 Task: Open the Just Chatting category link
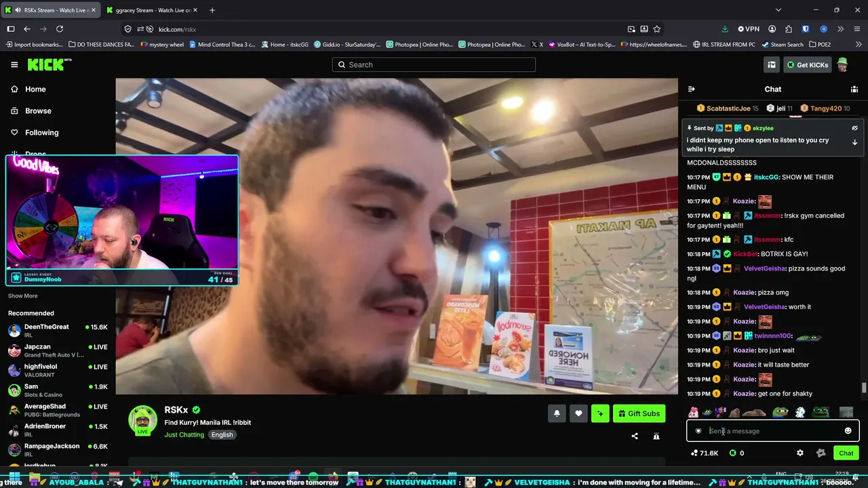click(x=184, y=434)
